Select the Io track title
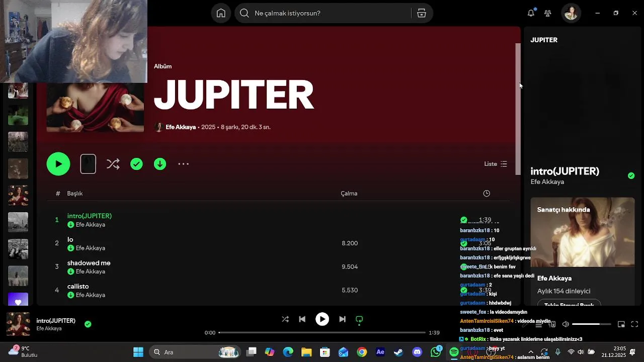Image resolution: width=644 pixels, height=362 pixels. [70, 239]
